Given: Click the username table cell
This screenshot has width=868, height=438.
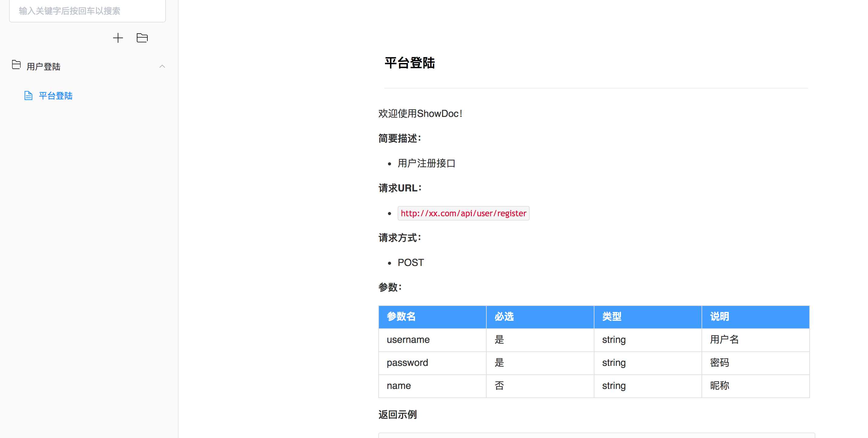Looking at the screenshot, I should coord(432,340).
